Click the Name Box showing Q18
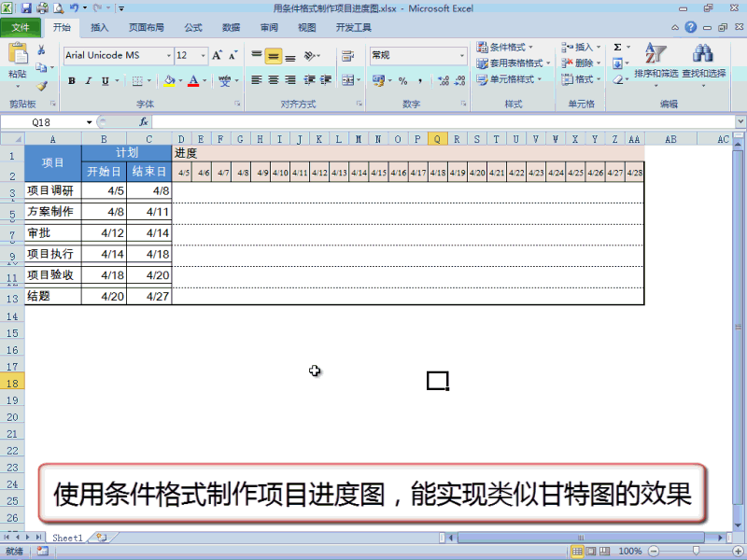The width and height of the screenshot is (747, 560). (42, 121)
